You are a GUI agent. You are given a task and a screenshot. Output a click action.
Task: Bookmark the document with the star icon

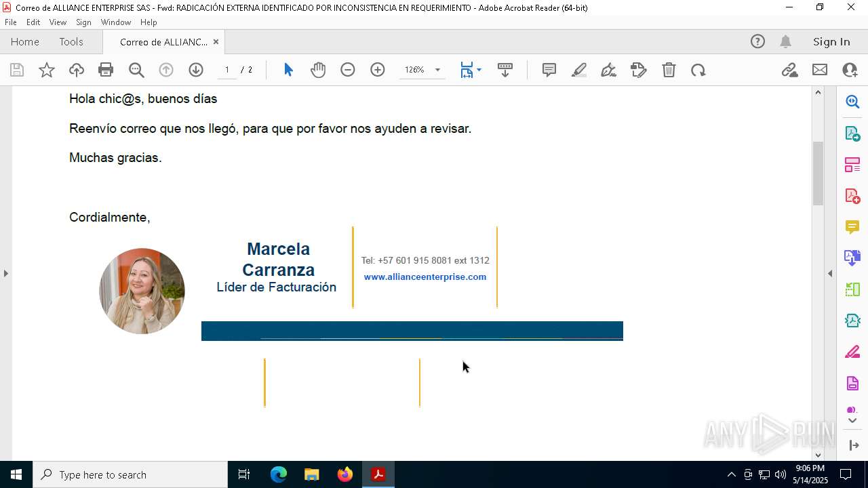pyautogui.click(x=47, y=70)
